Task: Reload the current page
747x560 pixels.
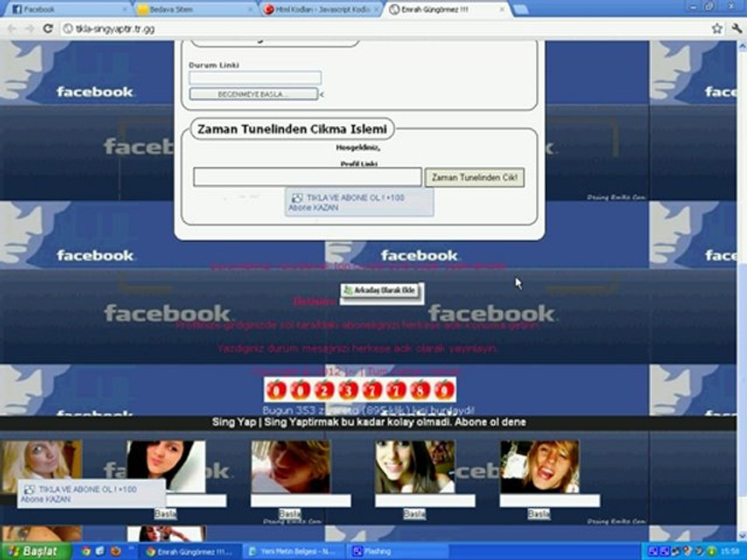Action: 47,29
